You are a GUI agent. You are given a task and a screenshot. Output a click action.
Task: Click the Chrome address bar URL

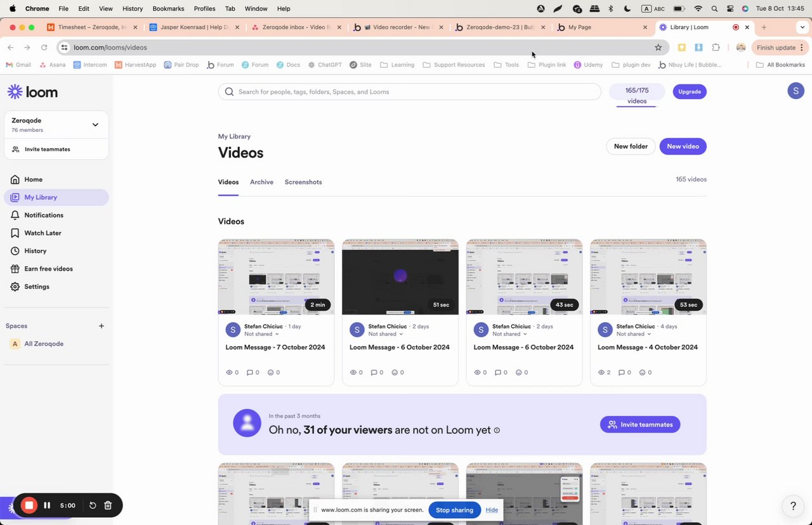[x=110, y=48]
